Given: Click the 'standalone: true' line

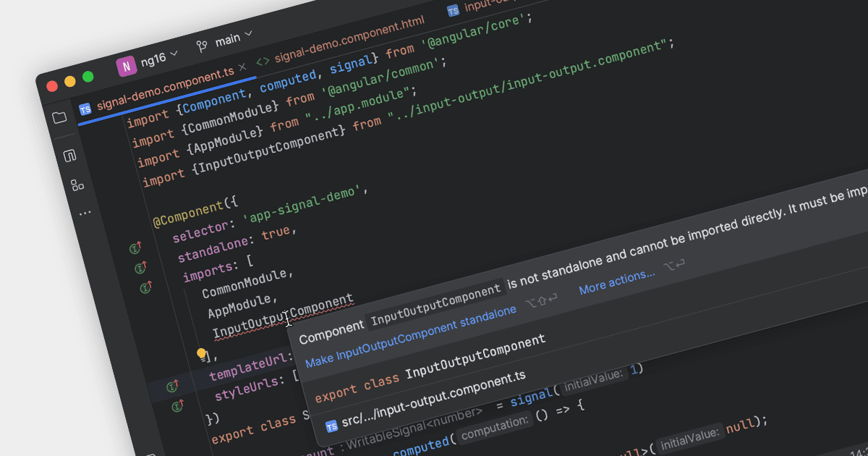Looking at the screenshot, I should click(237, 244).
